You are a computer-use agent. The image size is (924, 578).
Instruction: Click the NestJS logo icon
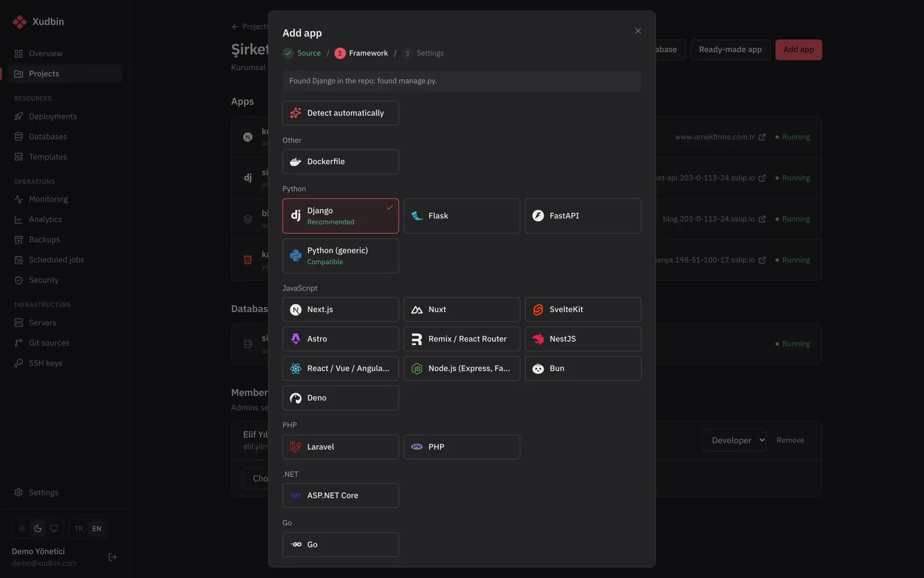pos(538,339)
